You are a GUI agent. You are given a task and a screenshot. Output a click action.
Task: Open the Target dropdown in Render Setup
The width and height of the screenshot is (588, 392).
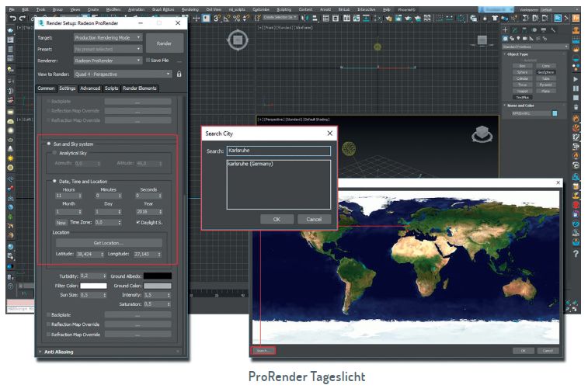pyautogui.click(x=108, y=37)
